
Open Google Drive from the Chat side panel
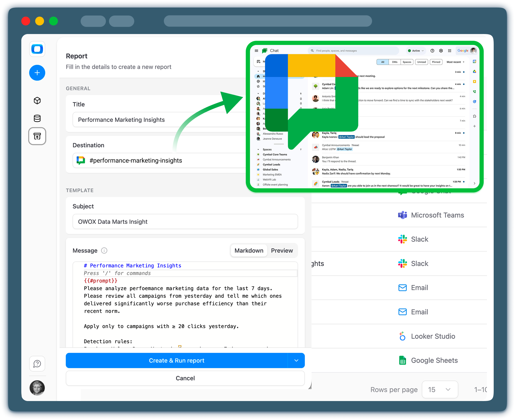[474, 72]
